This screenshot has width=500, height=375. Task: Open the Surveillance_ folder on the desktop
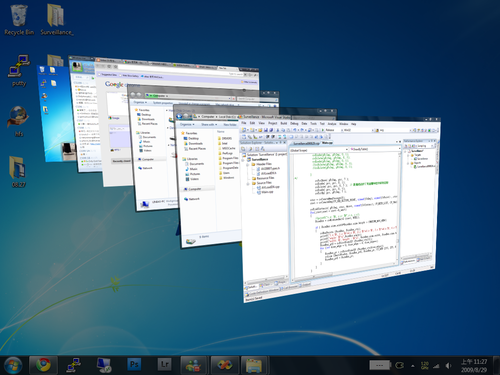(56, 20)
